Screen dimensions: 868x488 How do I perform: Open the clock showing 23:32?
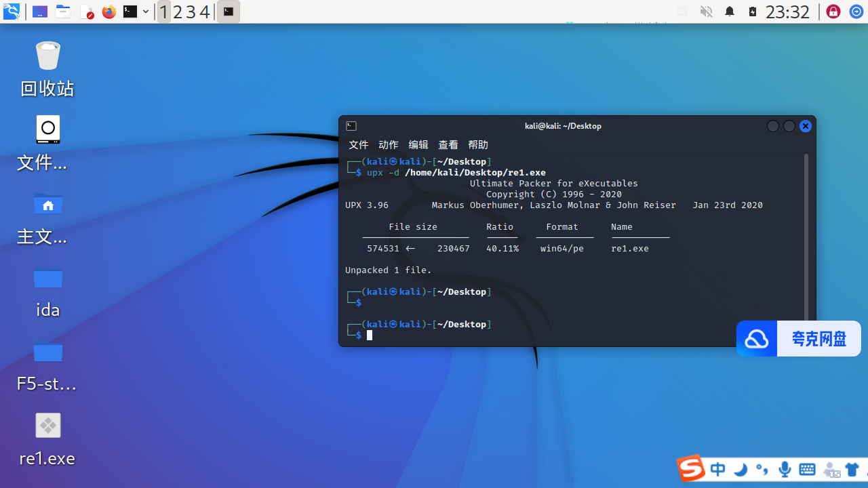(787, 12)
